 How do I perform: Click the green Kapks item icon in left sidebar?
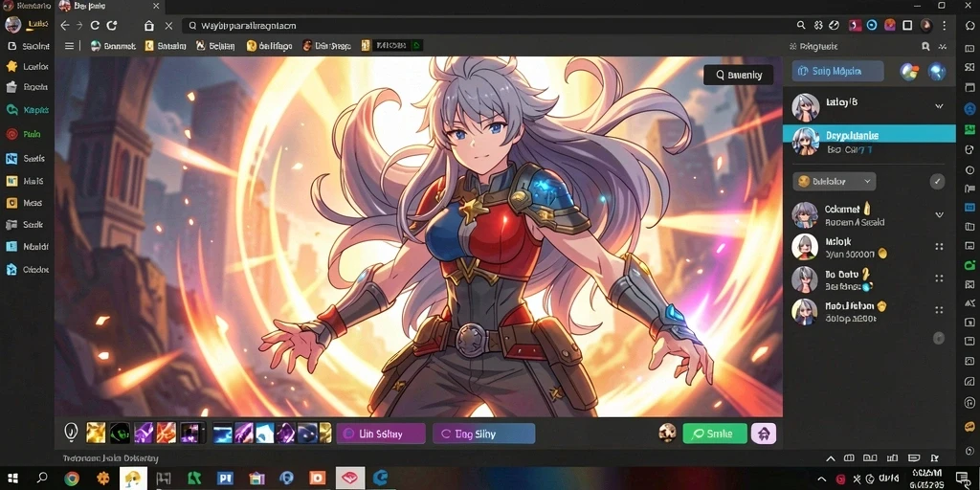11,110
